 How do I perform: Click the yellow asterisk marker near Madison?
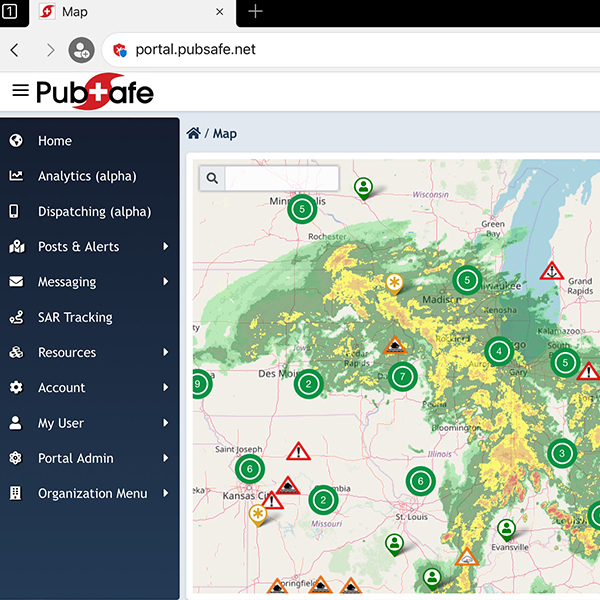pyautogui.click(x=396, y=283)
